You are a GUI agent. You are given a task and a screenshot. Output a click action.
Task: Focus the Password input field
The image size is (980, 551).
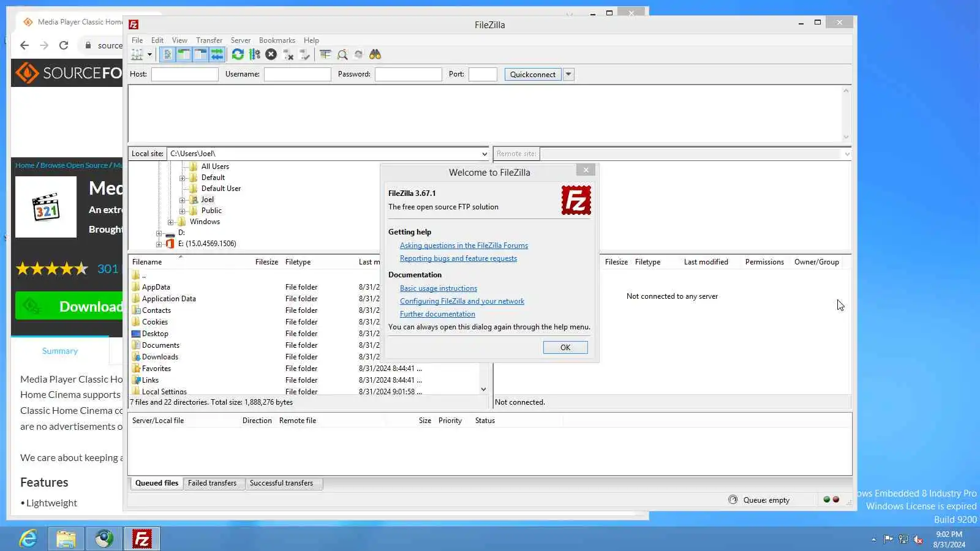(x=408, y=74)
